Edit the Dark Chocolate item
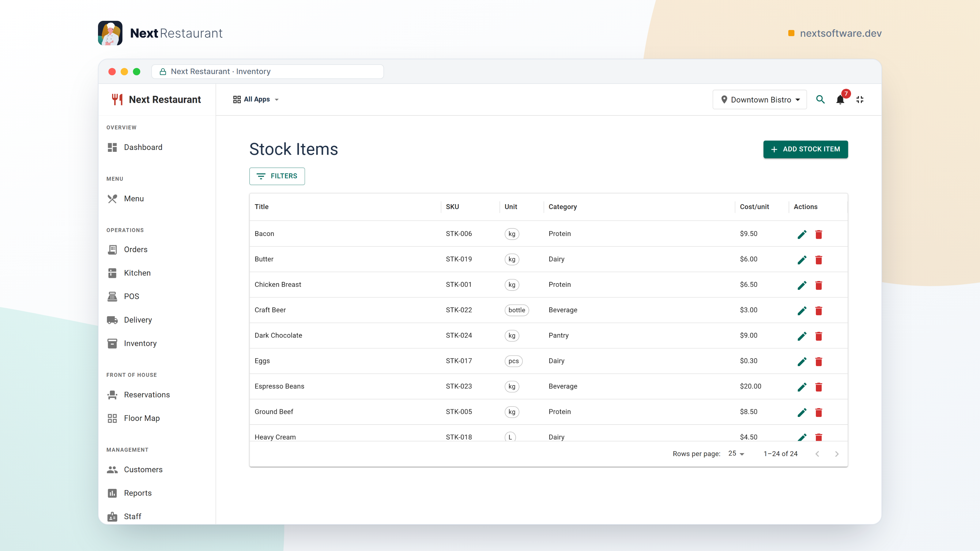 point(802,336)
